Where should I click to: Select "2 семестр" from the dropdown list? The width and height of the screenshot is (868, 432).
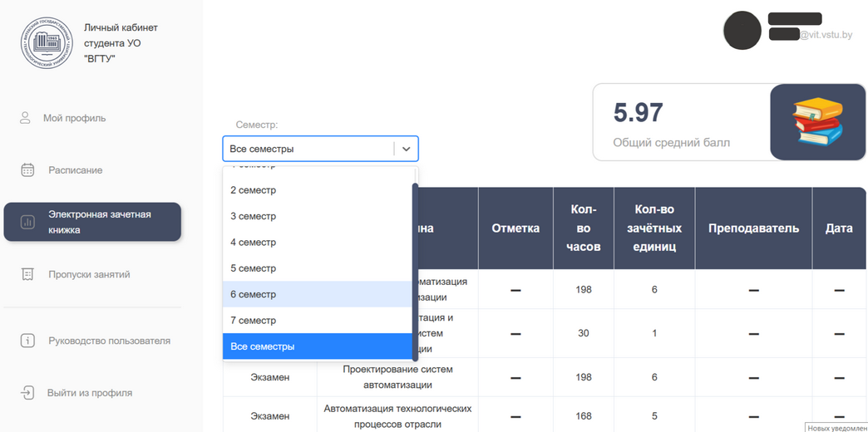254,190
